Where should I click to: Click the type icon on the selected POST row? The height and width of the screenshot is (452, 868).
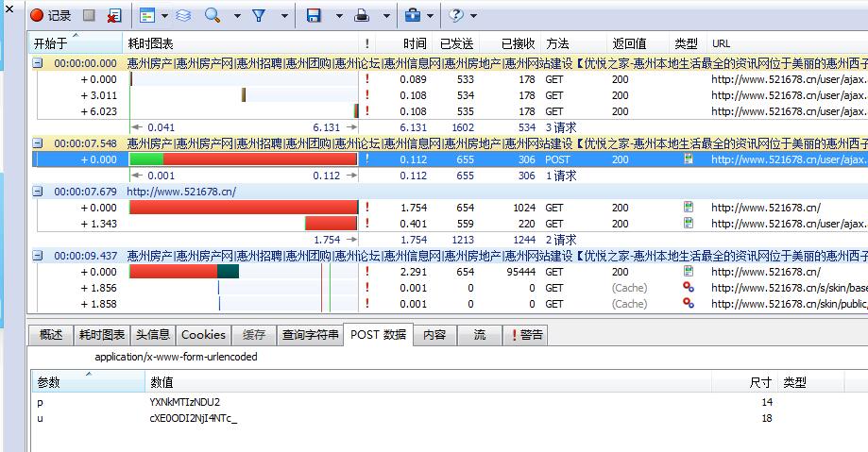click(x=689, y=159)
